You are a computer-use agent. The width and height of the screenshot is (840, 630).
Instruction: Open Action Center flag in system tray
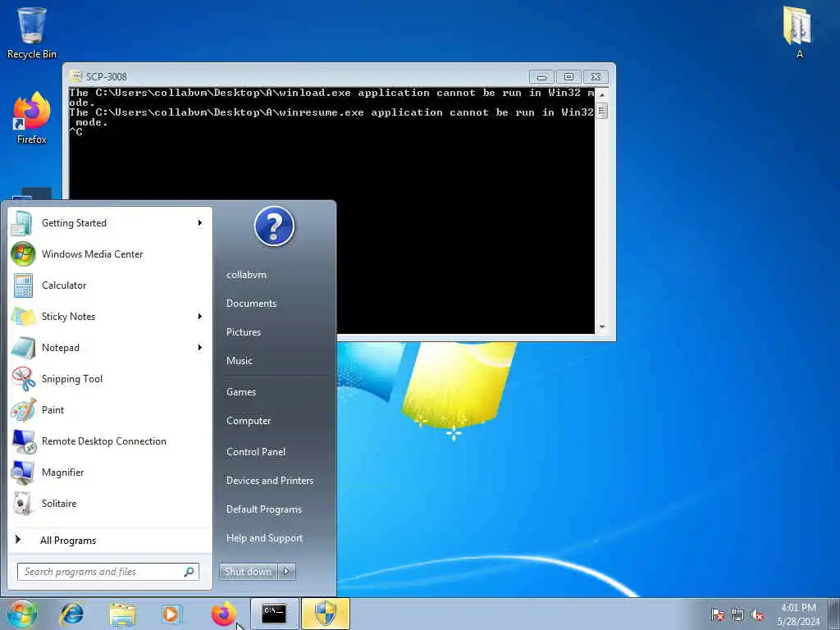717,614
